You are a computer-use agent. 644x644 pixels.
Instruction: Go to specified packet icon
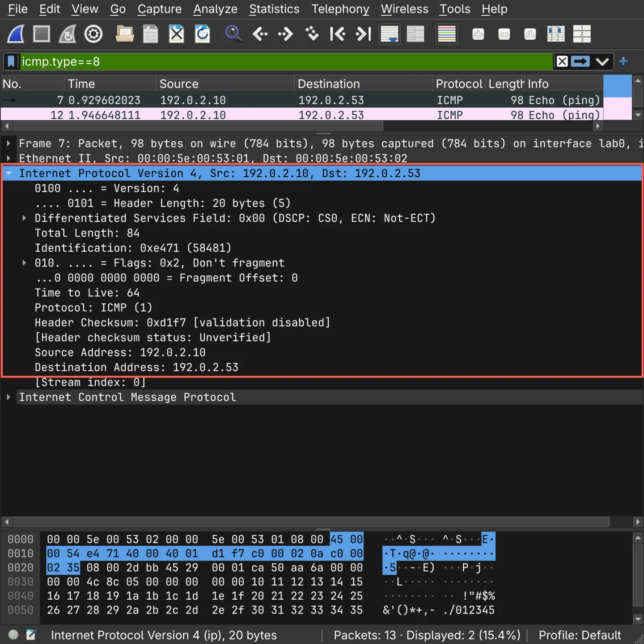click(312, 34)
